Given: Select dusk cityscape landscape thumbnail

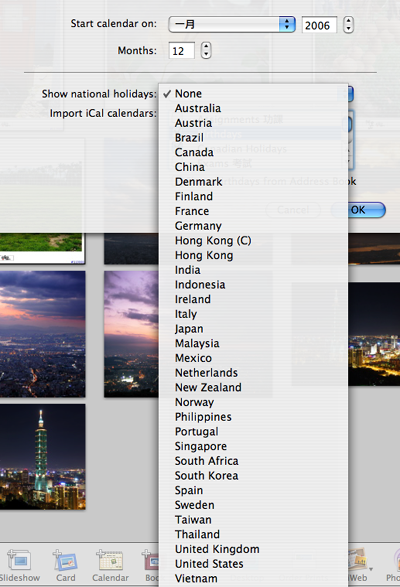Looking at the screenshot, I should 42,334.
